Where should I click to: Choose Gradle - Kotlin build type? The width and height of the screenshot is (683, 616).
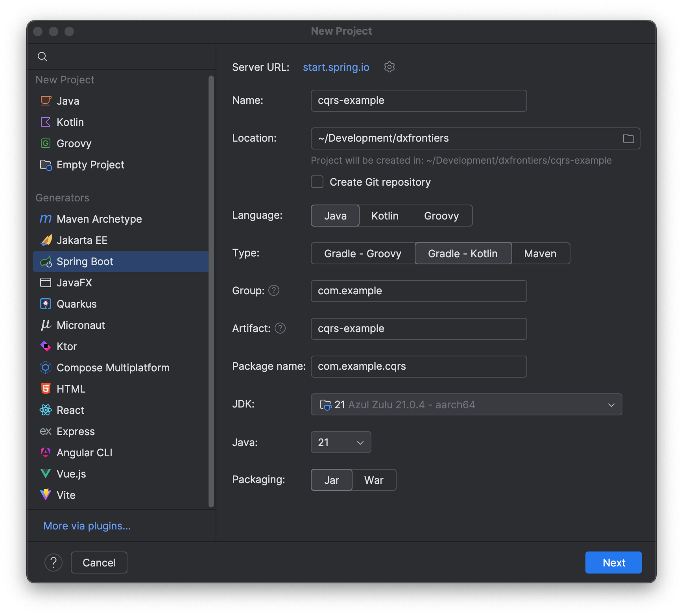(x=463, y=253)
